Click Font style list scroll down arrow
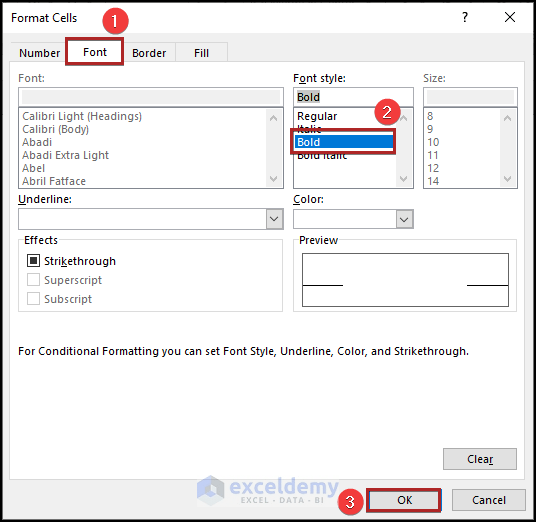 click(x=404, y=178)
